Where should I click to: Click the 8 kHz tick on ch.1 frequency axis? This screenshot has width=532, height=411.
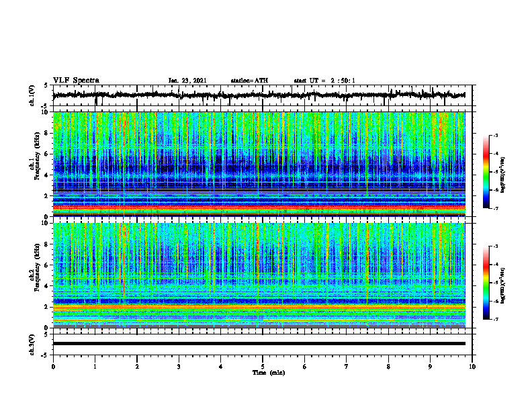[x=47, y=133]
